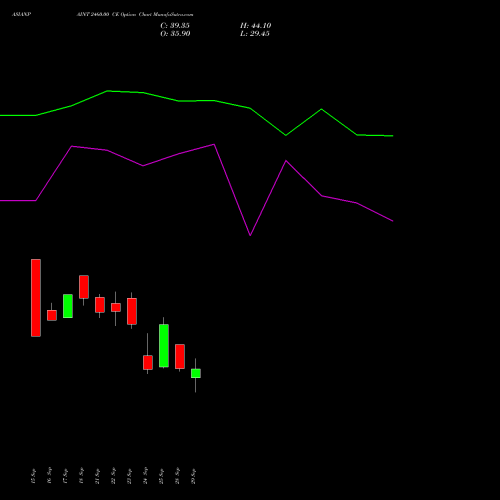Viewport: 500px width, 500px height.
Task: Select the tall red candle for 15 Sep
Action: click(x=36, y=298)
